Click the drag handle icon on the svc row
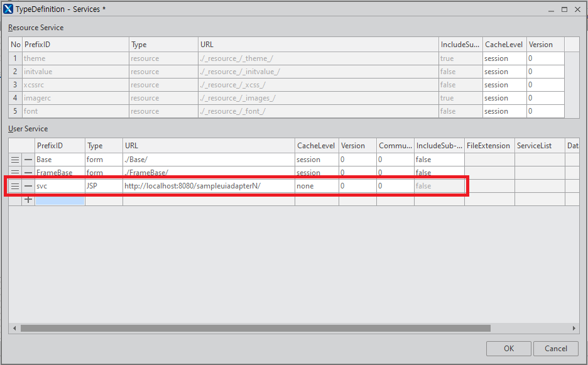588x365 pixels. point(15,186)
